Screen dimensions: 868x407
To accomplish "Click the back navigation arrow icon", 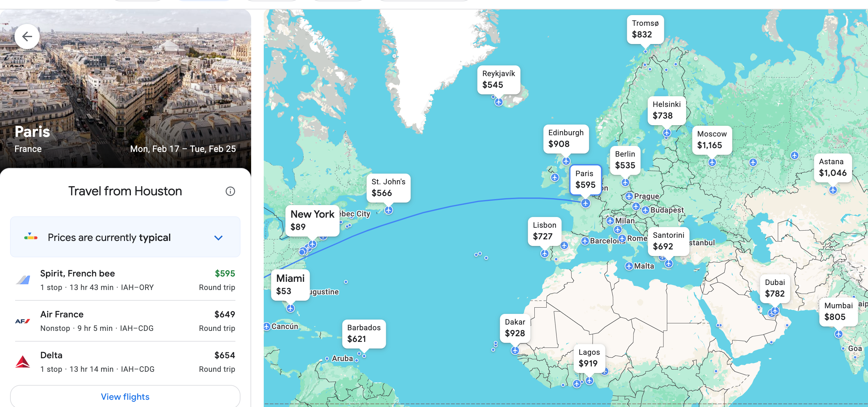I will pos(26,37).
